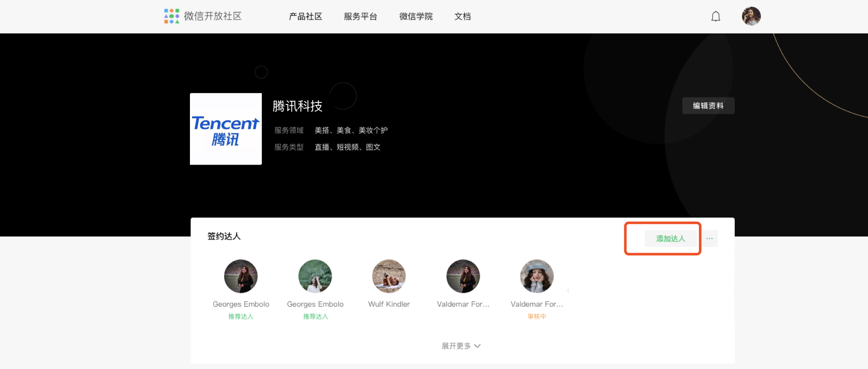The width and height of the screenshot is (868, 369).
Task: Click the 直播、短视频、图文 service type text
Action: [347, 147]
